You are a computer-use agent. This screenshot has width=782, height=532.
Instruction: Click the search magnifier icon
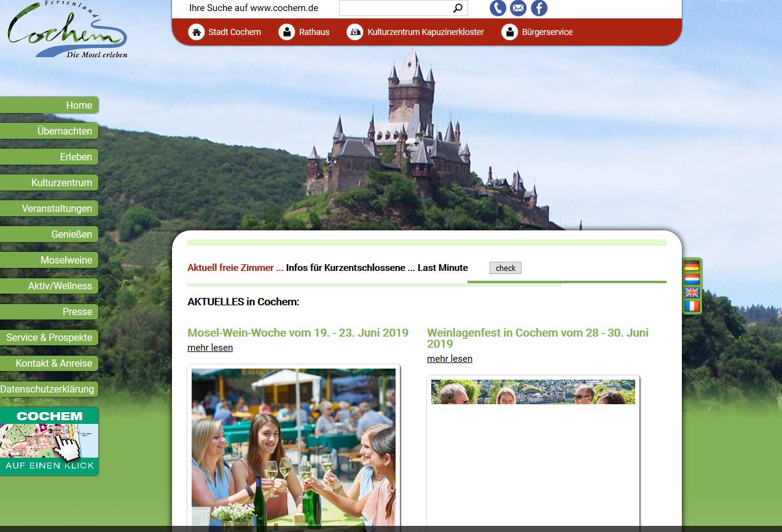458,8
